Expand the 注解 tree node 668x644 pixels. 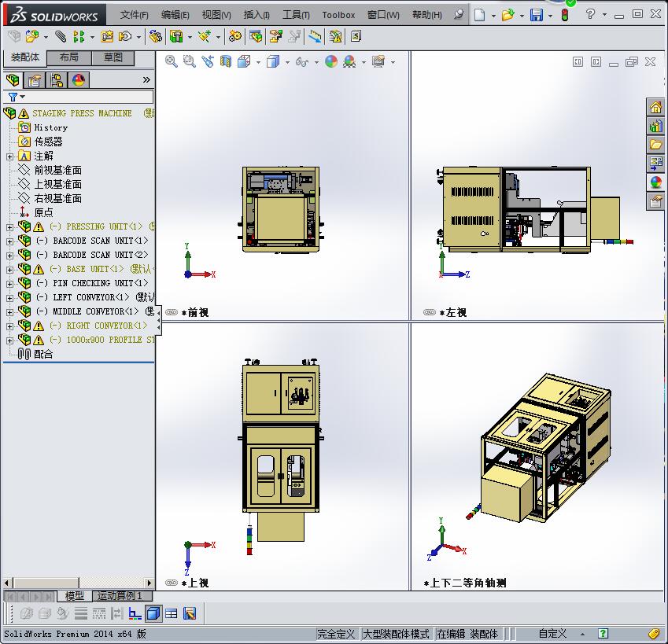9,156
